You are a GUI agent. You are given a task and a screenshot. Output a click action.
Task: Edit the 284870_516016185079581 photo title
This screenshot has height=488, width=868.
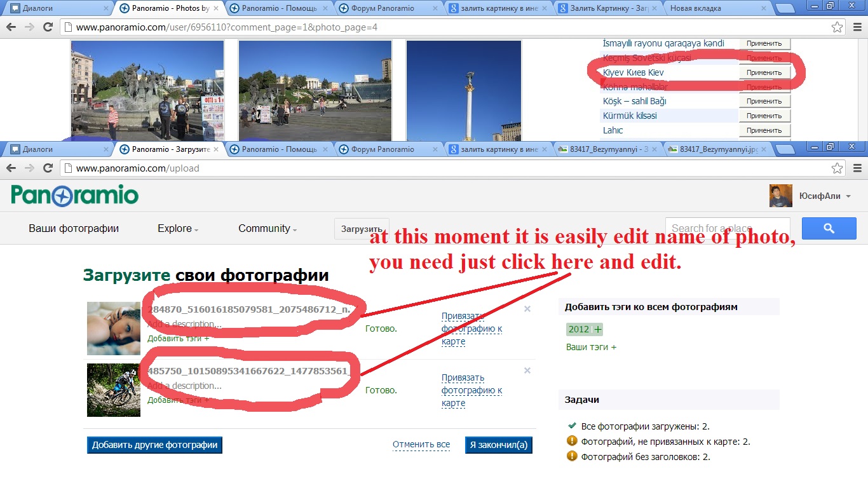tap(249, 309)
